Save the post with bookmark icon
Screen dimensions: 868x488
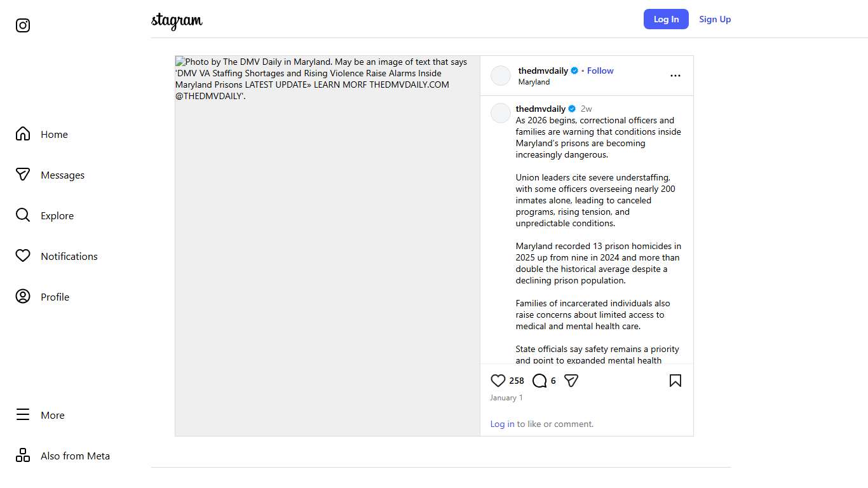(675, 381)
